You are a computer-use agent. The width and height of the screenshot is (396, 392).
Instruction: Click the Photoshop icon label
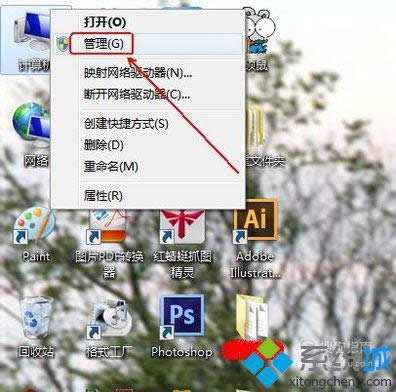pos(182,352)
